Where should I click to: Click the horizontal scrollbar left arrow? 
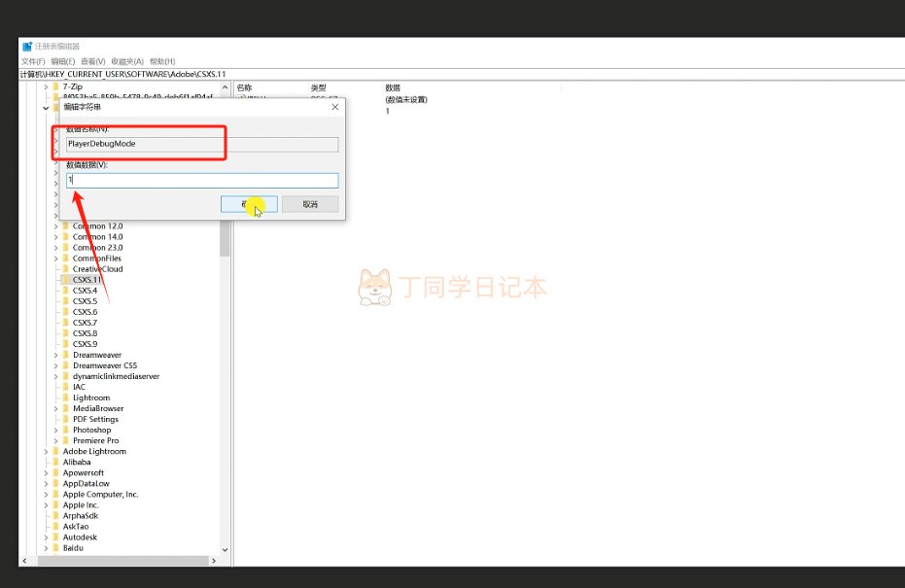24,561
